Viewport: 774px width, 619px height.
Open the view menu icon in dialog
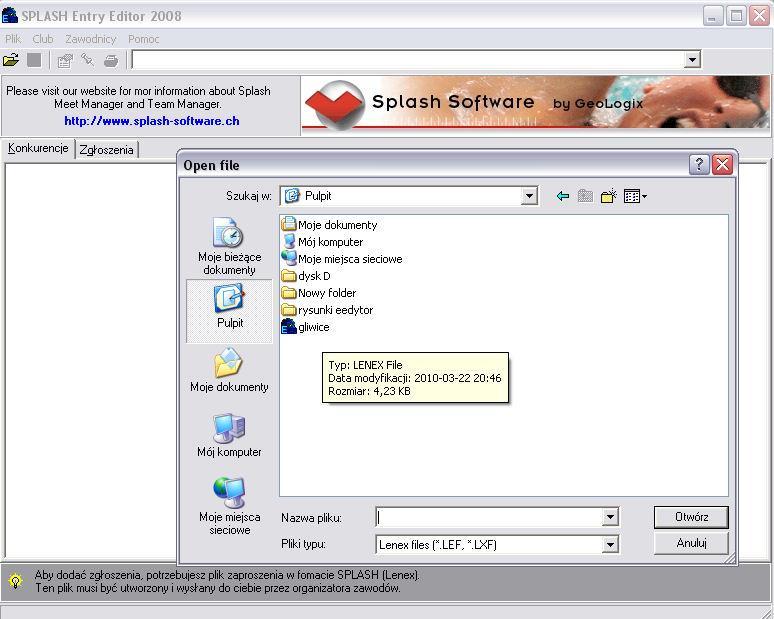tap(635, 196)
